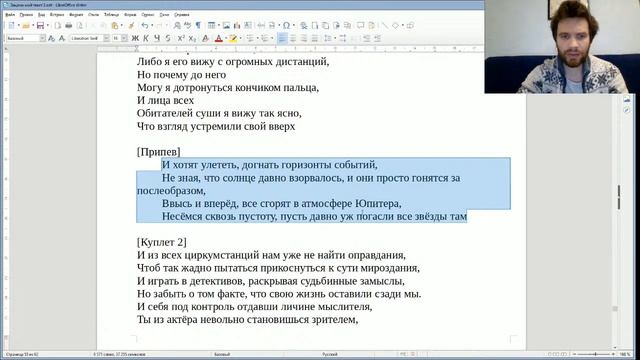Click the Open folder icon

point(26,25)
